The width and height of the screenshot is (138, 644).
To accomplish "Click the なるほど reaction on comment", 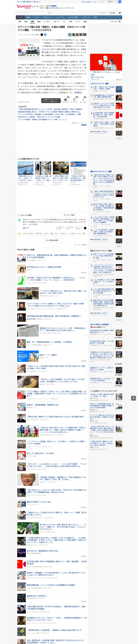I will (70, 228).
